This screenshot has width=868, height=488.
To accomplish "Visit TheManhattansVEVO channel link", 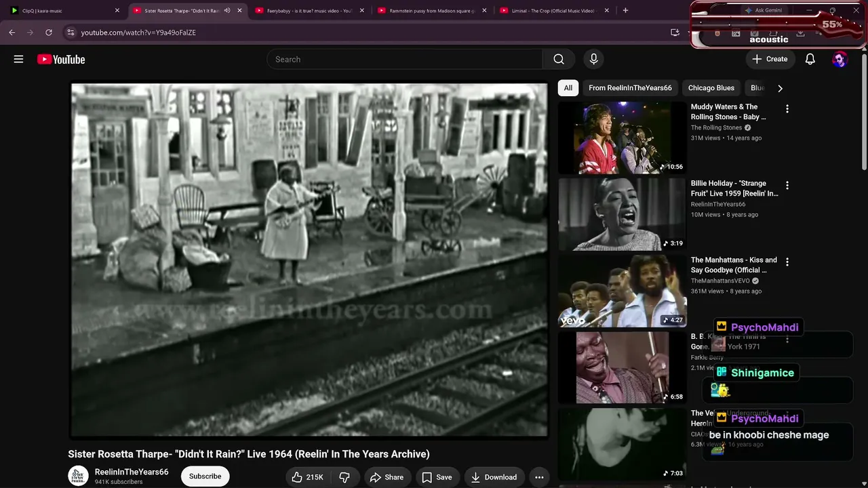I will pyautogui.click(x=720, y=281).
